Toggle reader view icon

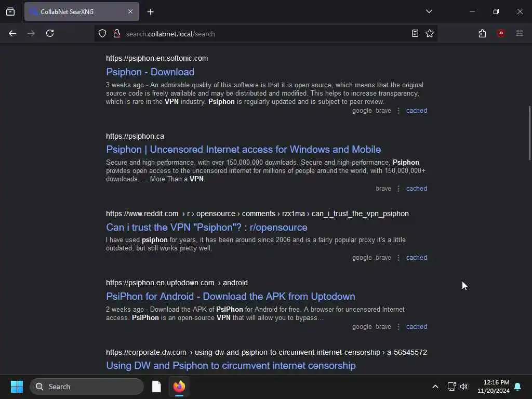[415, 33]
